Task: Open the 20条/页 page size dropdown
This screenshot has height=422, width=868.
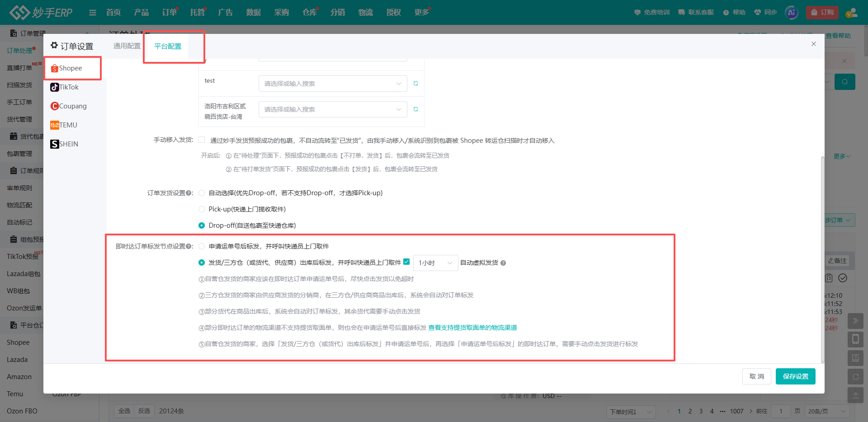Action: coord(827,412)
